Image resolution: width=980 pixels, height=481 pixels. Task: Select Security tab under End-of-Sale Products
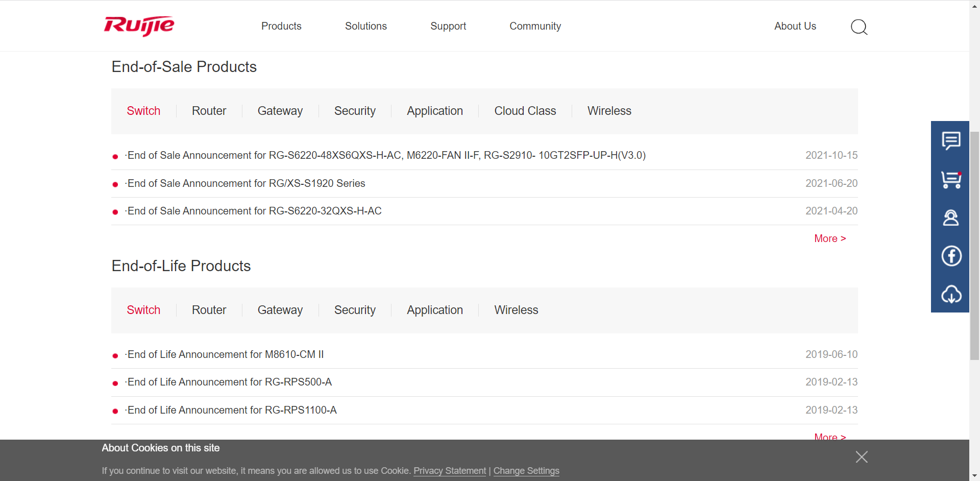[355, 111]
